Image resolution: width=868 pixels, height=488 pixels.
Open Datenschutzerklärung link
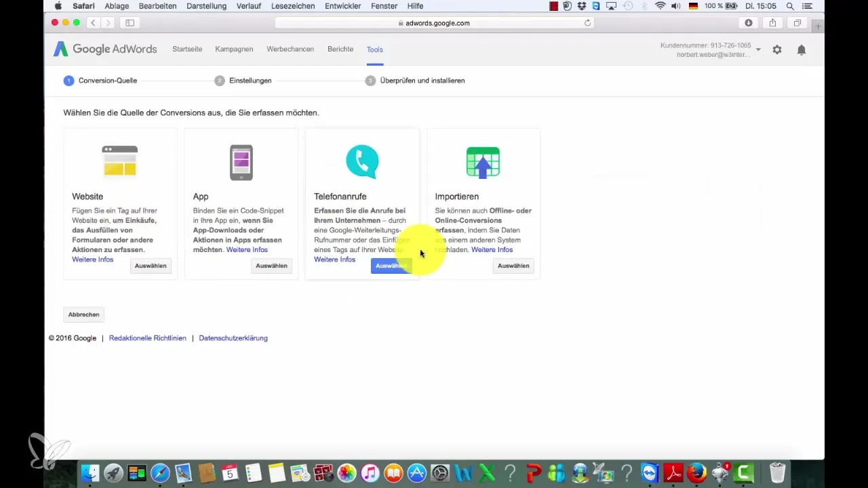point(233,338)
